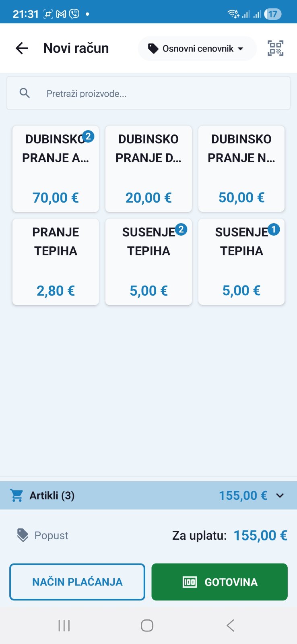297x644 pixels.
Task: Tap the Popust discount tag icon
Action: [x=23, y=535]
